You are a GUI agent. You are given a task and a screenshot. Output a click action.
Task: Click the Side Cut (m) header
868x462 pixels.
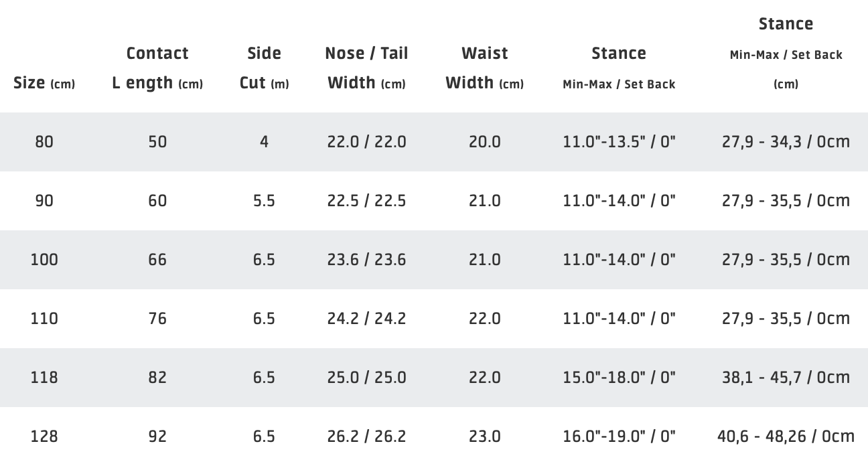tap(264, 68)
